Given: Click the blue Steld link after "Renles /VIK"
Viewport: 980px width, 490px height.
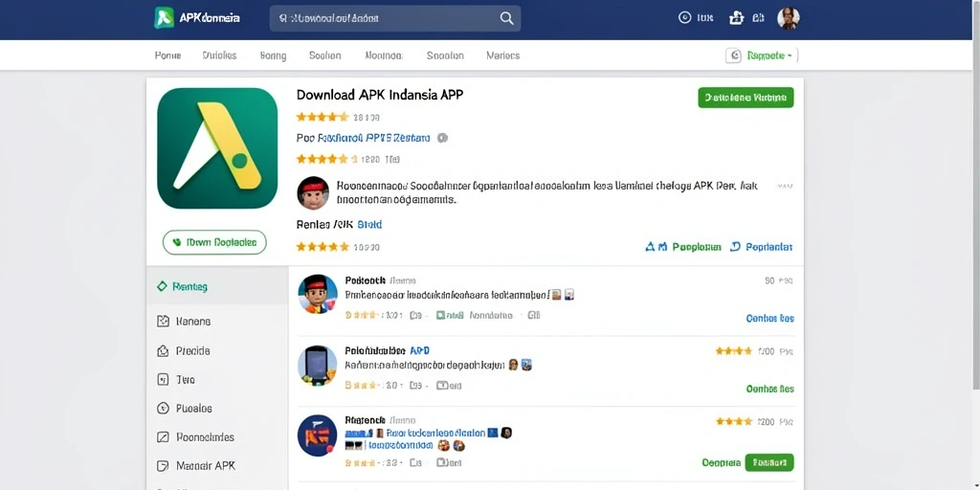Looking at the screenshot, I should click(x=369, y=224).
